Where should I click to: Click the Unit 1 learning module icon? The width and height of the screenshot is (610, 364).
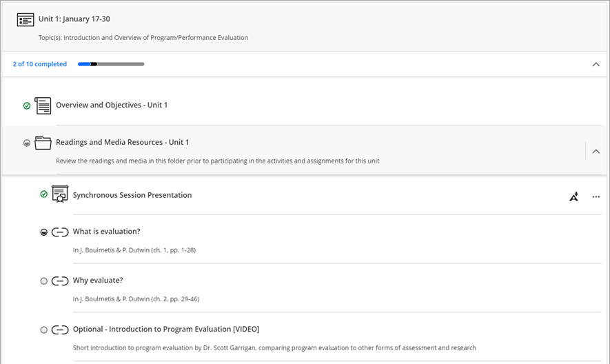pyautogui.click(x=26, y=19)
